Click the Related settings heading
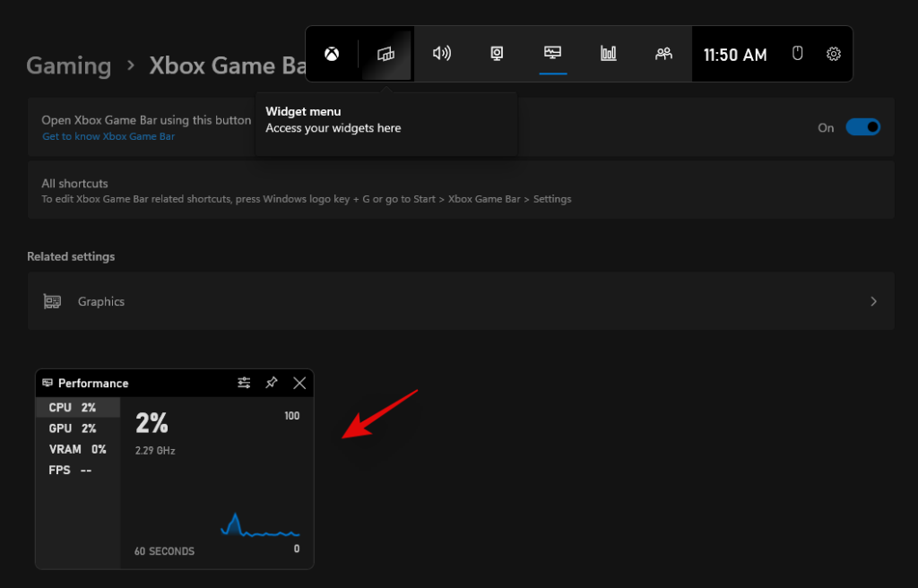This screenshot has width=918, height=588. tap(71, 256)
